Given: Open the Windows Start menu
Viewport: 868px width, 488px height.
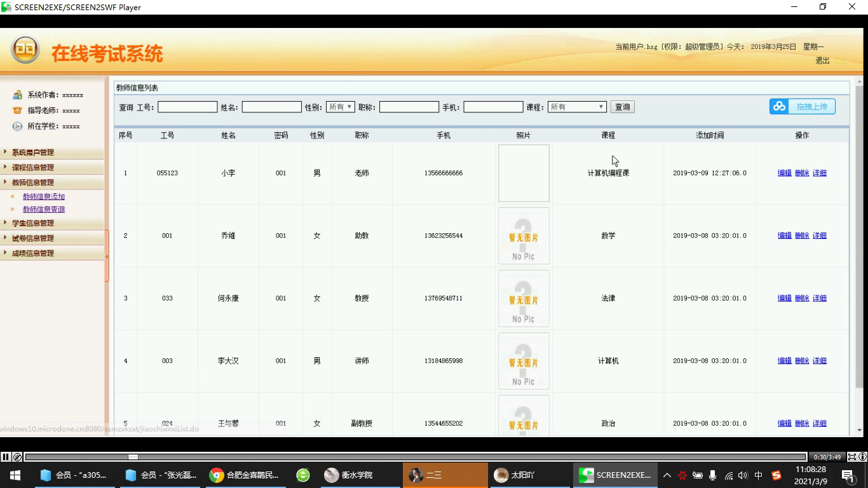Looking at the screenshot, I should 15,475.
